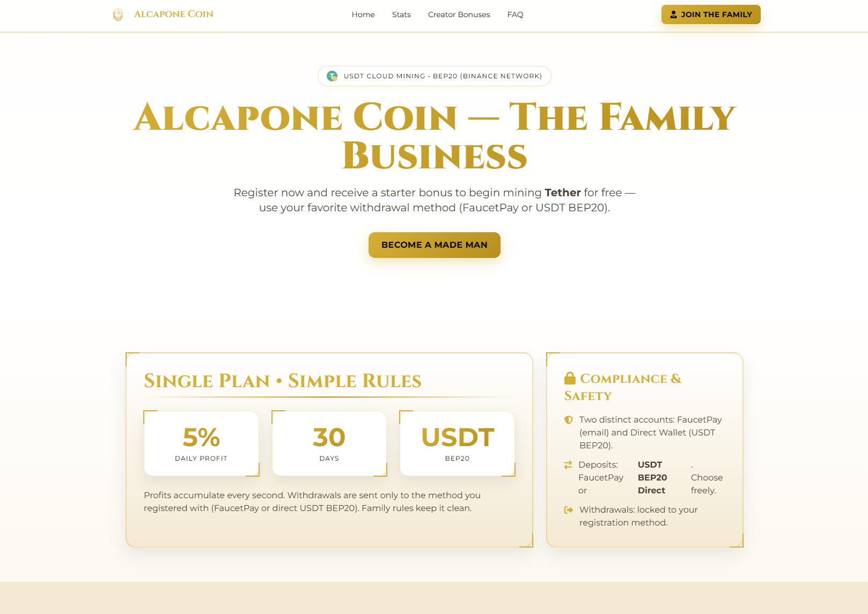
Task: Select the 30 Days card
Action: pyautogui.click(x=329, y=443)
